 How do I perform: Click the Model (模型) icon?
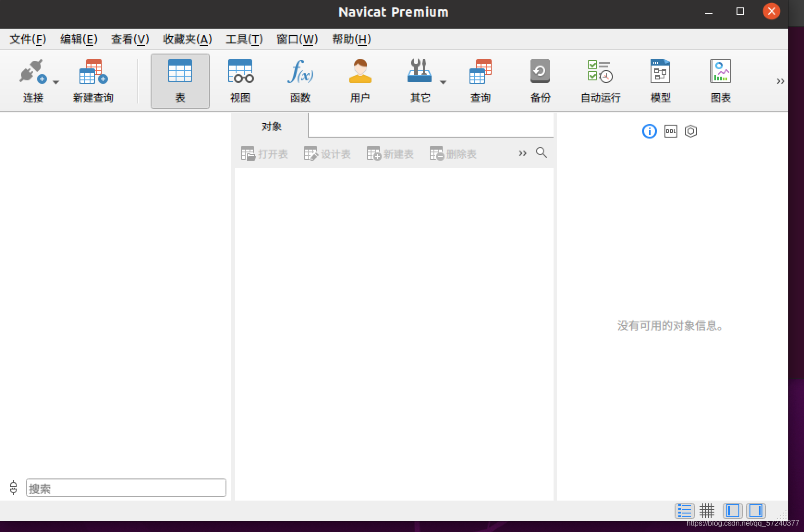coord(660,72)
